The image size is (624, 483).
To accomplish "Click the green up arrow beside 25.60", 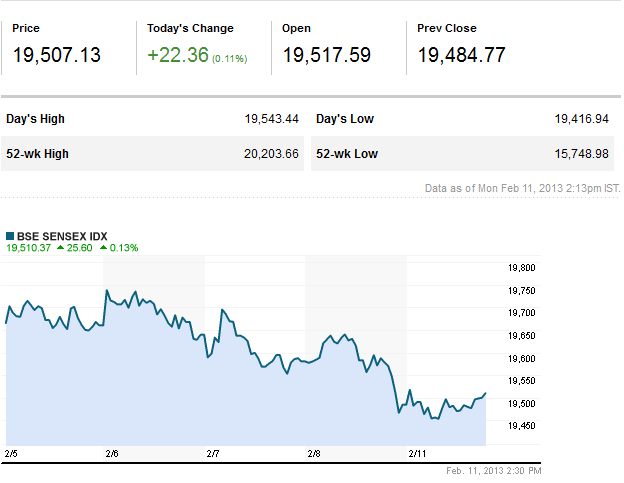I will 61,247.
